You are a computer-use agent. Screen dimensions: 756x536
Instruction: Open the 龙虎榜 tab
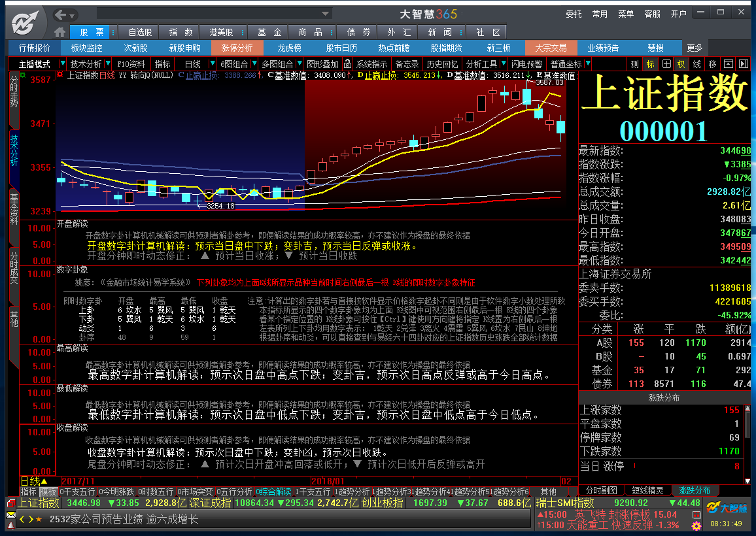289,48
